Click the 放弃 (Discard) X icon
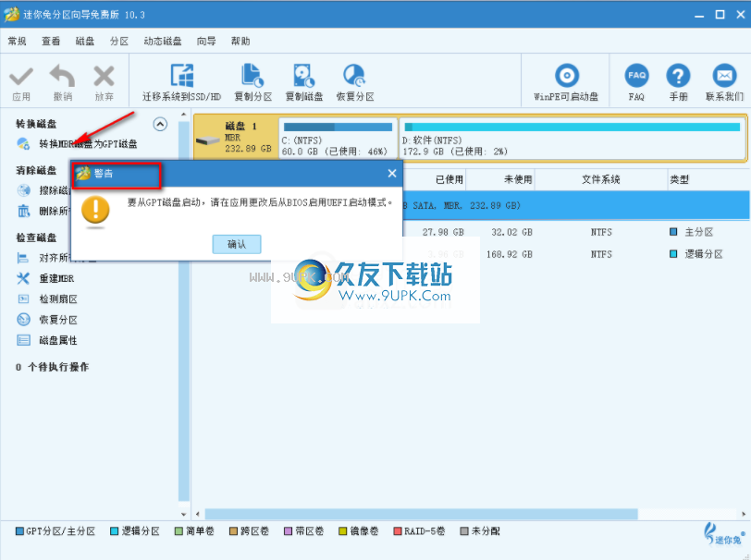Screen dimensions: 751x560 click(104, 77)
